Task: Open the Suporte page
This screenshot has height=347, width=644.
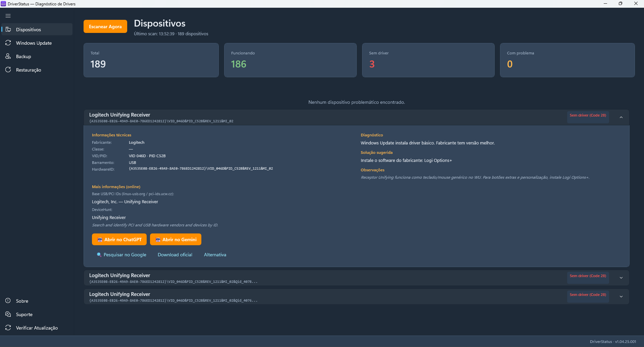Action: pos(37,314)
